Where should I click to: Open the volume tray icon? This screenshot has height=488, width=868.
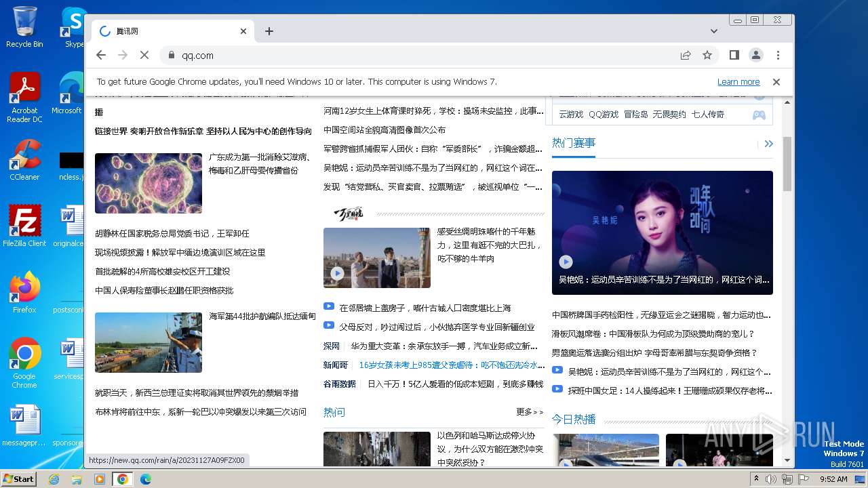coord(771,479)
